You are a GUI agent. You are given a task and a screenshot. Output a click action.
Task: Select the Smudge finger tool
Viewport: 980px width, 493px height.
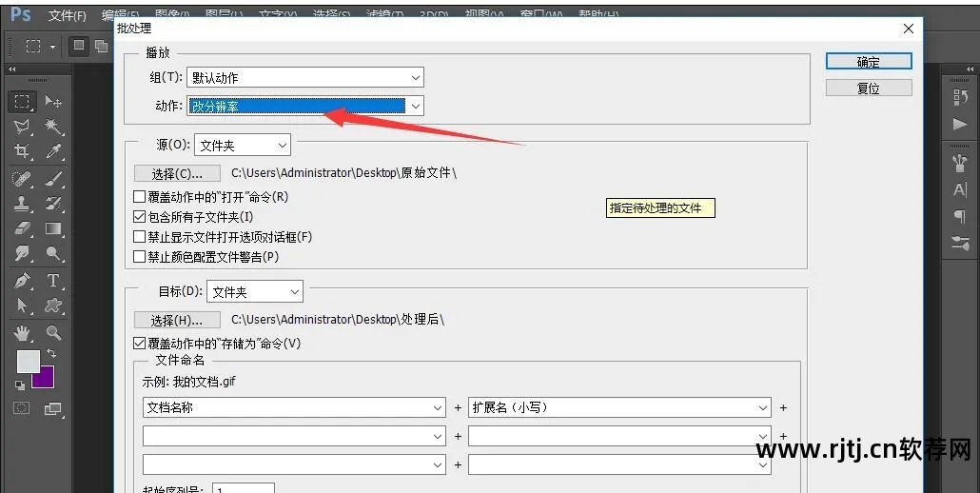click(x=23, y=253)
